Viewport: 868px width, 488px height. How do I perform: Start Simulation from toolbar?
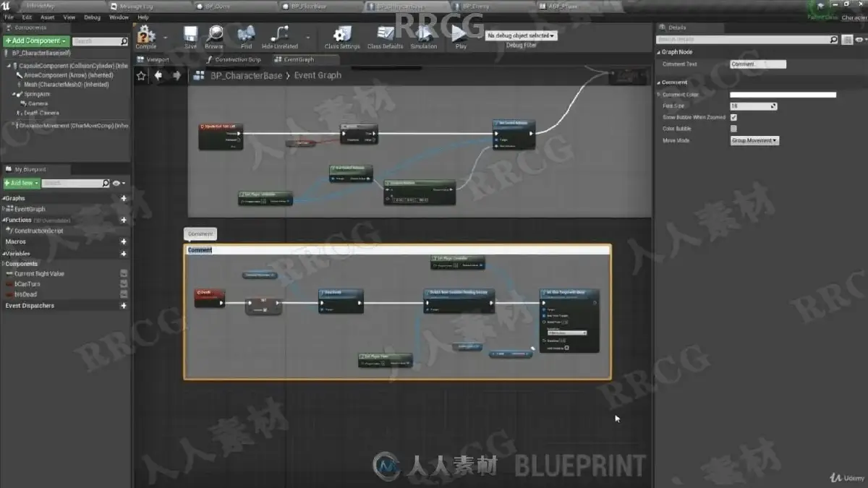coord(424,37)
